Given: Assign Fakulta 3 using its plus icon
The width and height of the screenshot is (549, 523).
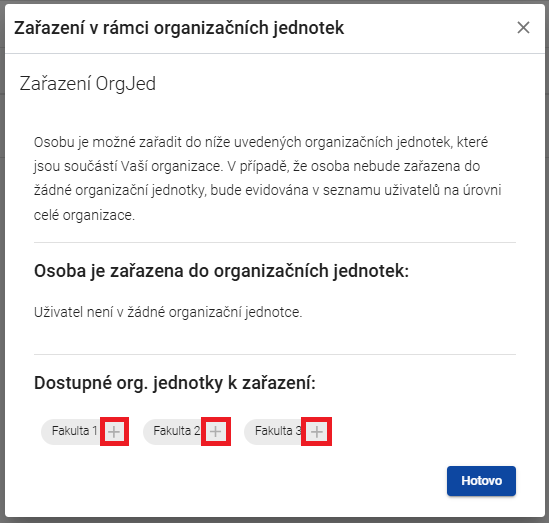Looking at the screenshot, I should point(317,432).
